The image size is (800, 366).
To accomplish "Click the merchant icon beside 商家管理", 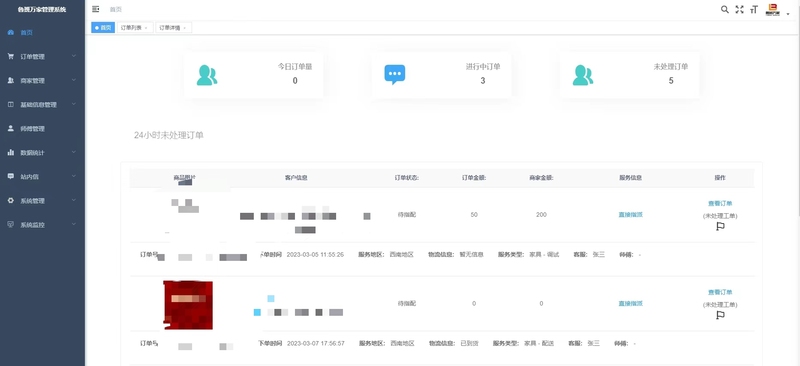I will click(11, 81).
